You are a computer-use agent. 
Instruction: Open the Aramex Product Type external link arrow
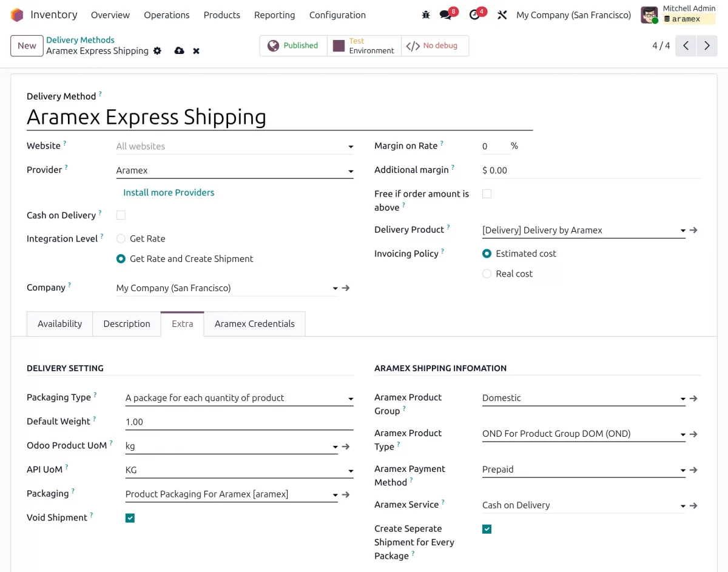point(694,434)
